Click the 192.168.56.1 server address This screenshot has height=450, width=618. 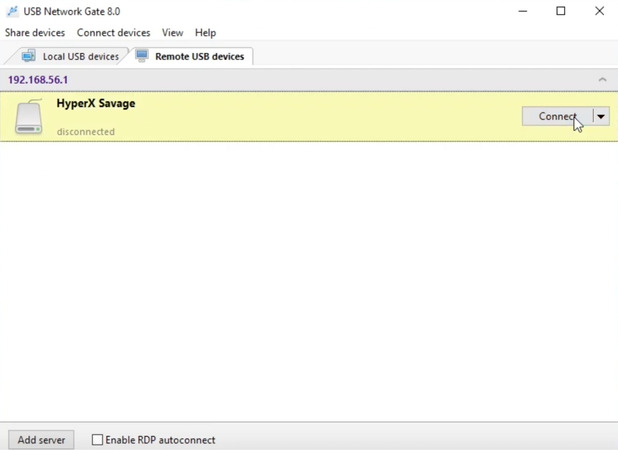[x=38, y=80]
